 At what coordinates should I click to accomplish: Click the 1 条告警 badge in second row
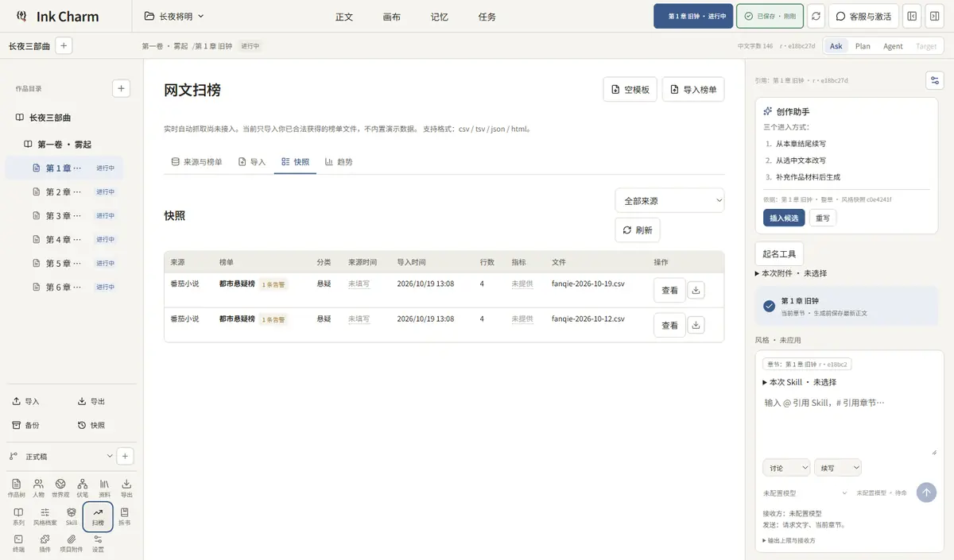point(273,319)
